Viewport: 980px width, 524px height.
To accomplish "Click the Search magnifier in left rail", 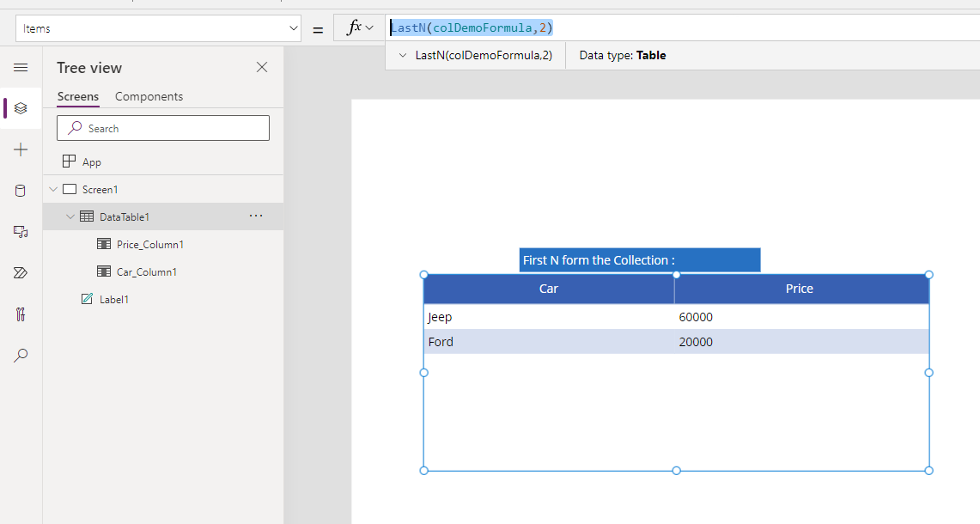I will [x=21, y=355].
